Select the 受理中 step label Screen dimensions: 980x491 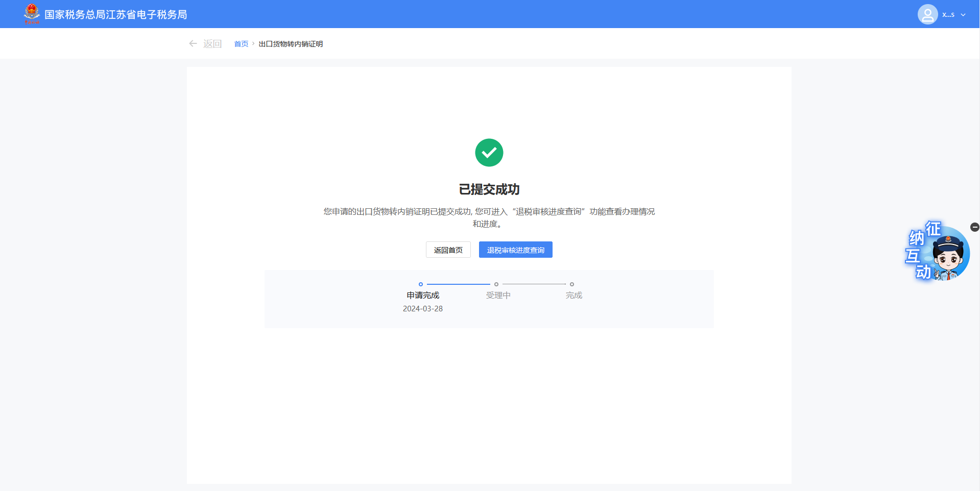tap(498, 296)
